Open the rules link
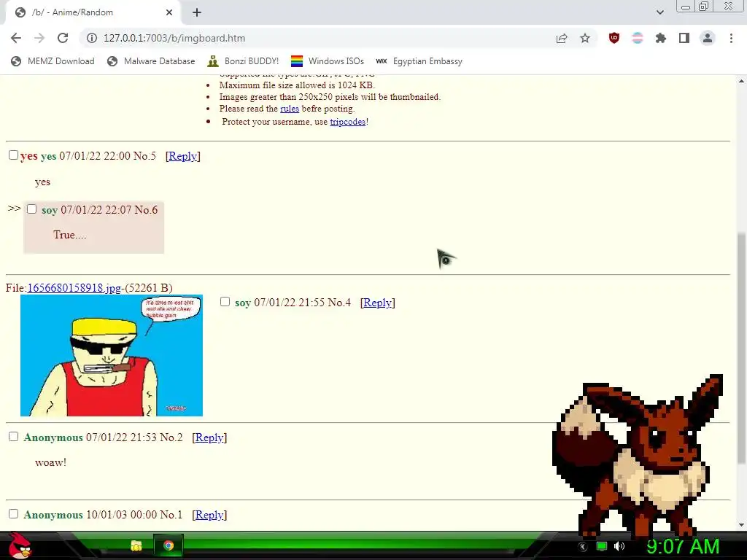 coord(290,109)
